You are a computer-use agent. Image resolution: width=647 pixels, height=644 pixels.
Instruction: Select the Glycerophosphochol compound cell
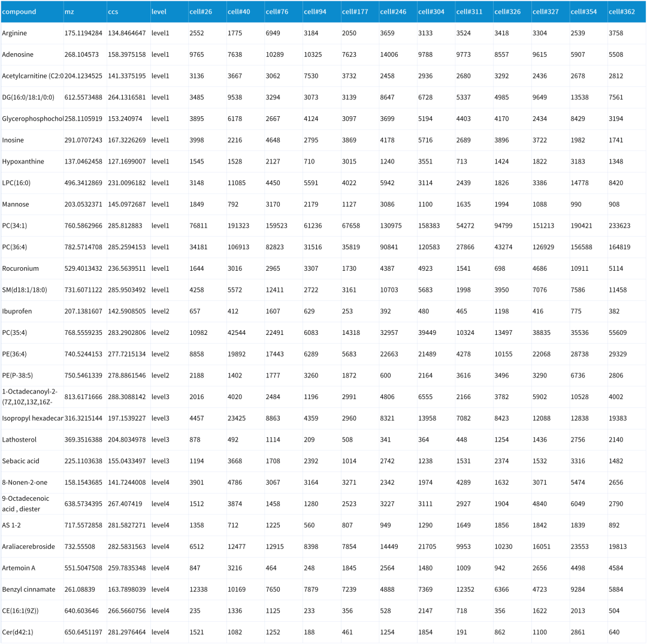(32, 119)
